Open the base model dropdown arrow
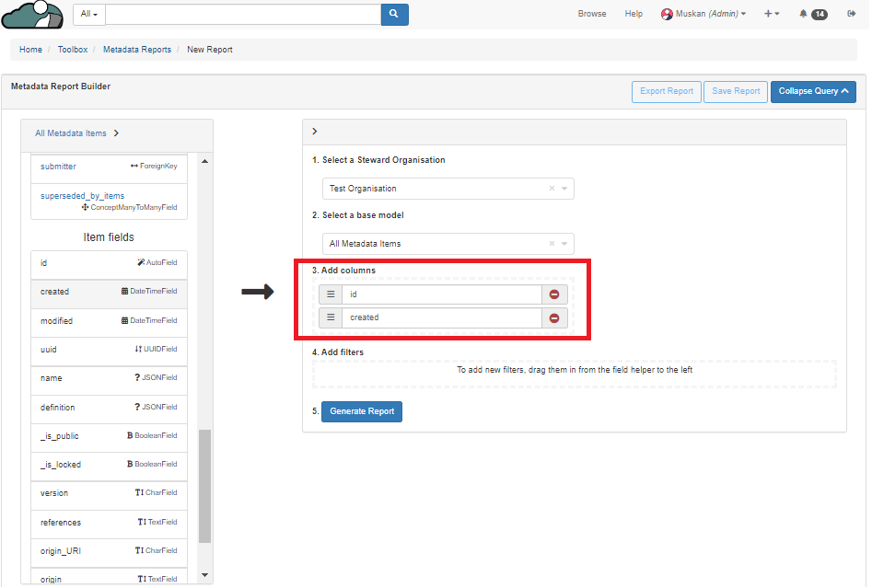872x588 pixels. pos(564,244)
